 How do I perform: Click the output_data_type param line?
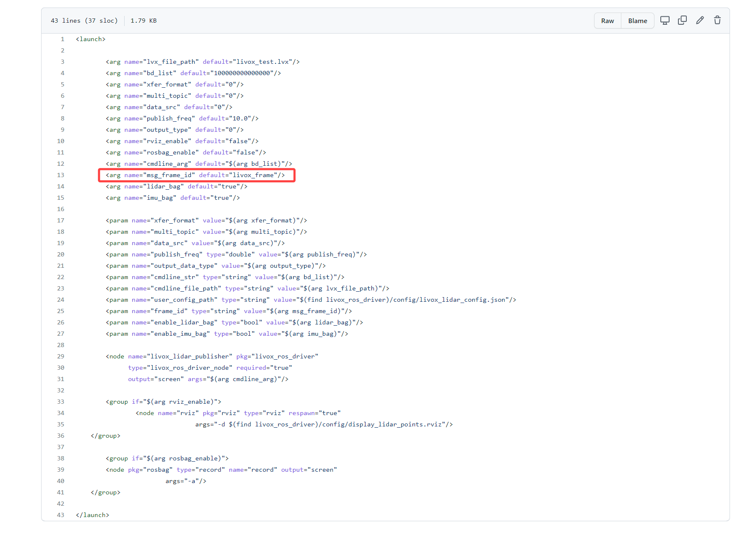pos(216,266)
